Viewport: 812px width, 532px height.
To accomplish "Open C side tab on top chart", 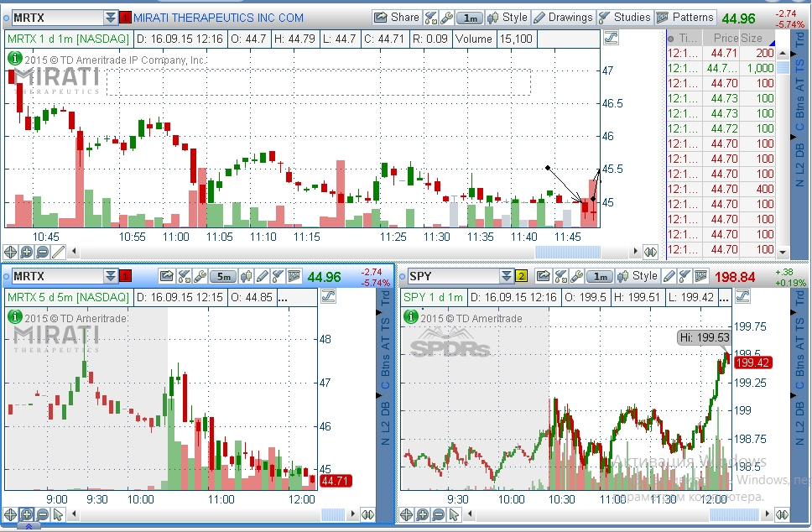I will tap(800, 127).
